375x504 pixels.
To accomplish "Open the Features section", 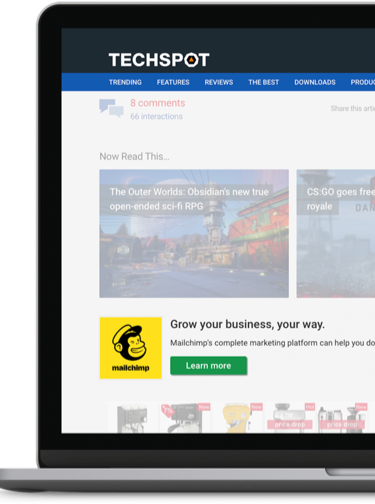I will [x=173, y=82].
